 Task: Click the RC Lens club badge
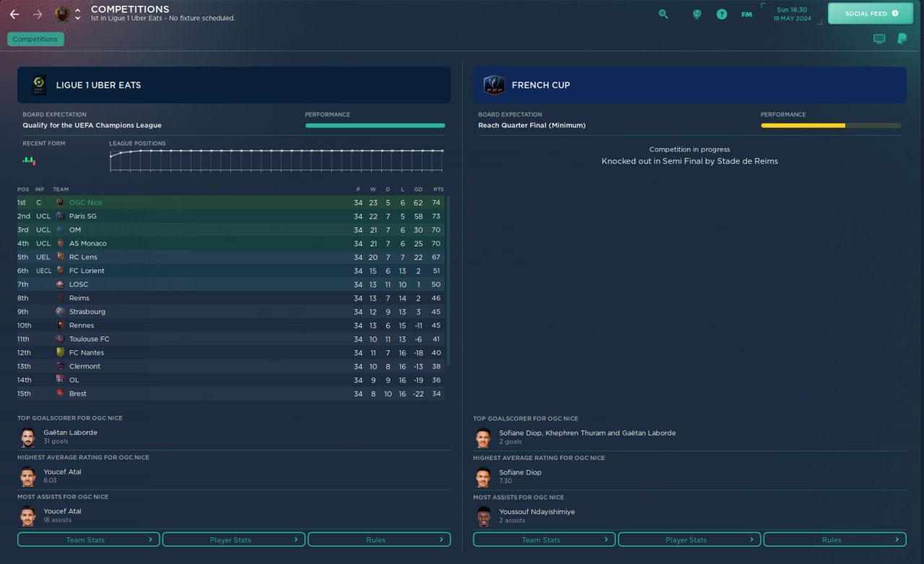click(x=61, y=257)
